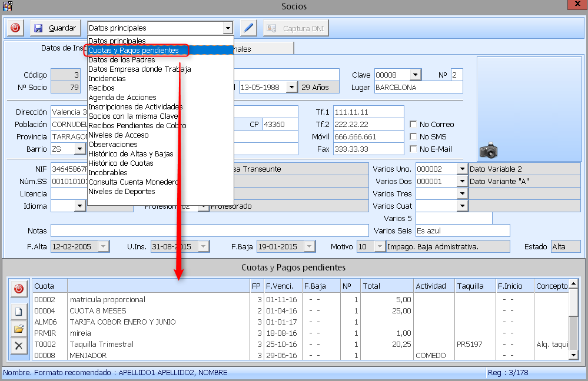Image resolution: width=588 pixels, height=381 pixels.
Task: Click the red power icon in top toolbar
Action: [15, 28]
